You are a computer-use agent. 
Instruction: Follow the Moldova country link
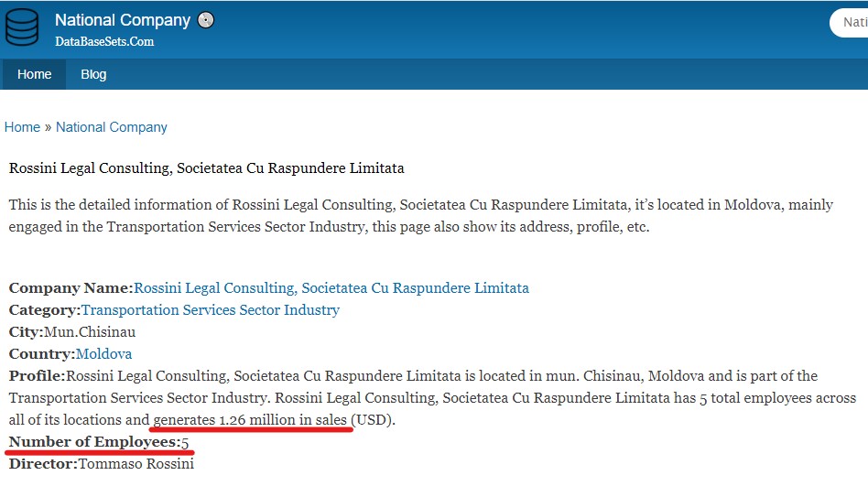(103, 353)
